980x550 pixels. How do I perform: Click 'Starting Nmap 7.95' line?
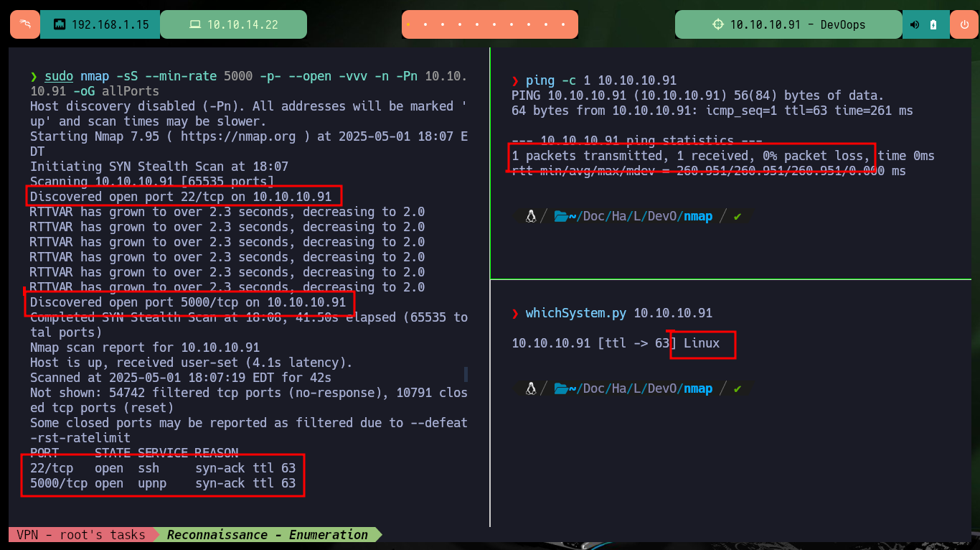tap(249, 144)
